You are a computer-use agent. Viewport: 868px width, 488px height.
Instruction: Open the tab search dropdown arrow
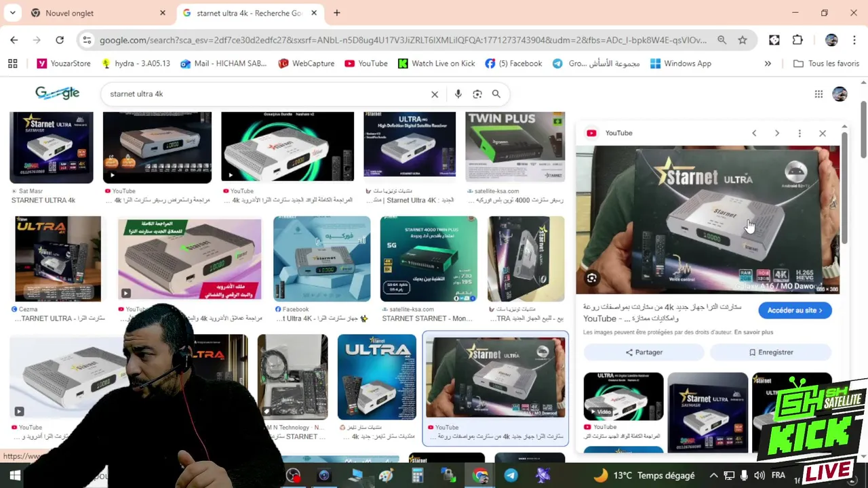[x=13, y=13]
